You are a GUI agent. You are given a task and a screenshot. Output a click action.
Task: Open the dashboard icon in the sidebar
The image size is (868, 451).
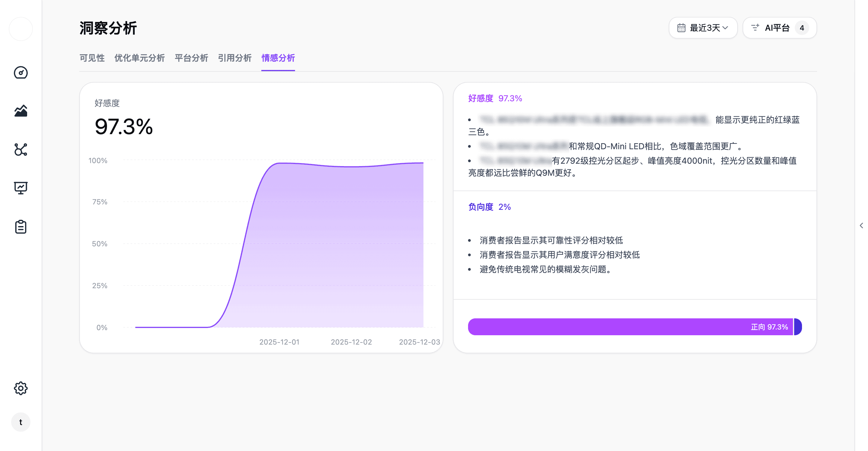coord(20,73)
